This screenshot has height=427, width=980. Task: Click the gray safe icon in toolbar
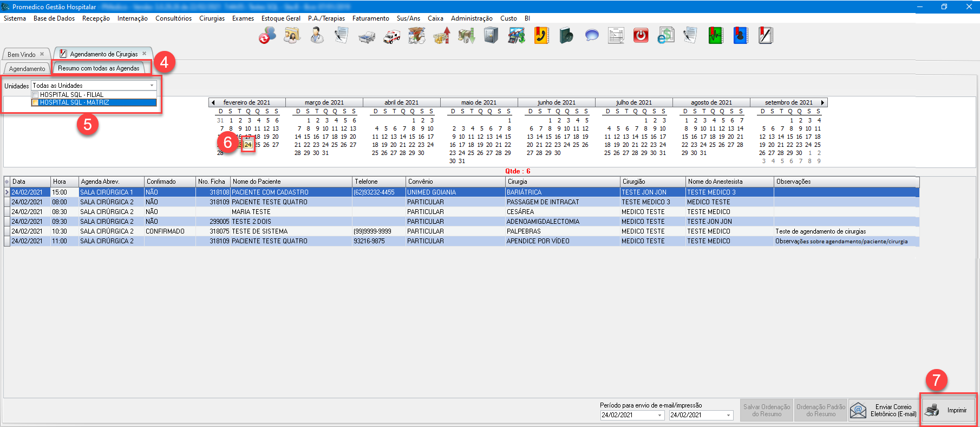tap(491, 36)
